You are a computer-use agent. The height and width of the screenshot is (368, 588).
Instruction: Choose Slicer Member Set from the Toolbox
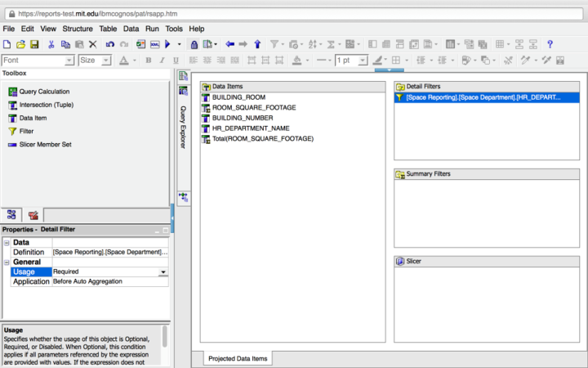click(45, 144)
